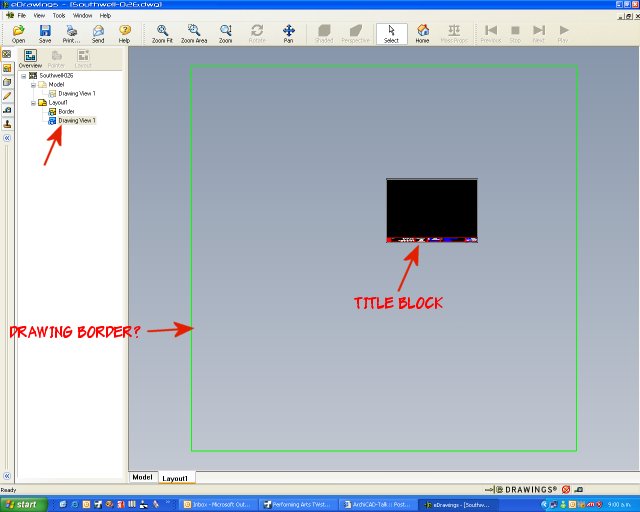Image resolution: width=640 pixels, height=512 pixels.
Task: Select the Layout1 folder in tree
Action: point(58,102)
